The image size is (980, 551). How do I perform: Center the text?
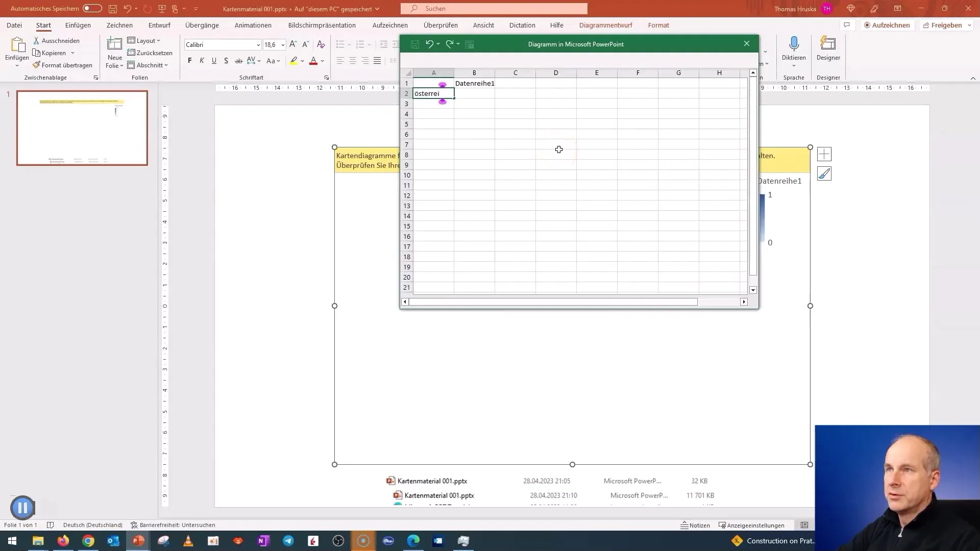[353, 61]
